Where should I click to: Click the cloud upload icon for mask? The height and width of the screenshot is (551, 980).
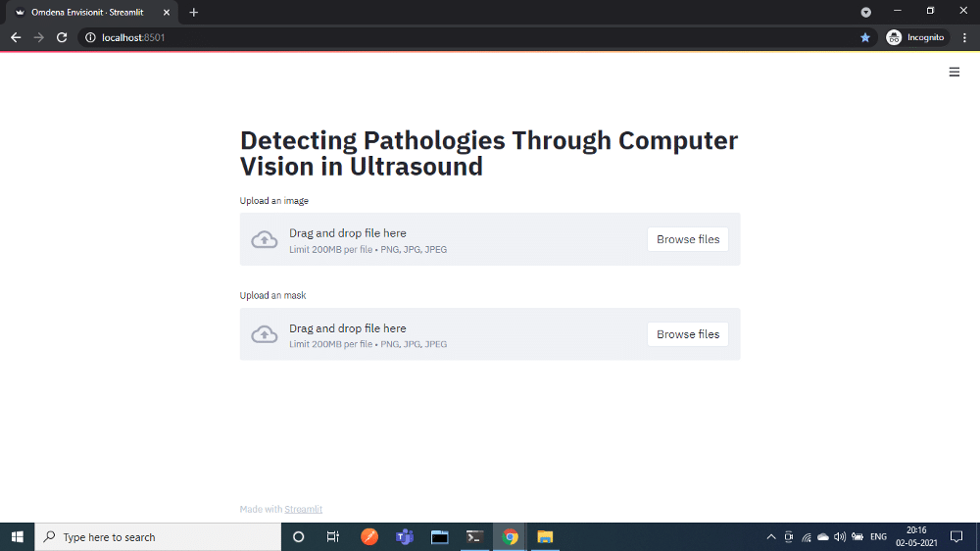(x=265, y=334)
